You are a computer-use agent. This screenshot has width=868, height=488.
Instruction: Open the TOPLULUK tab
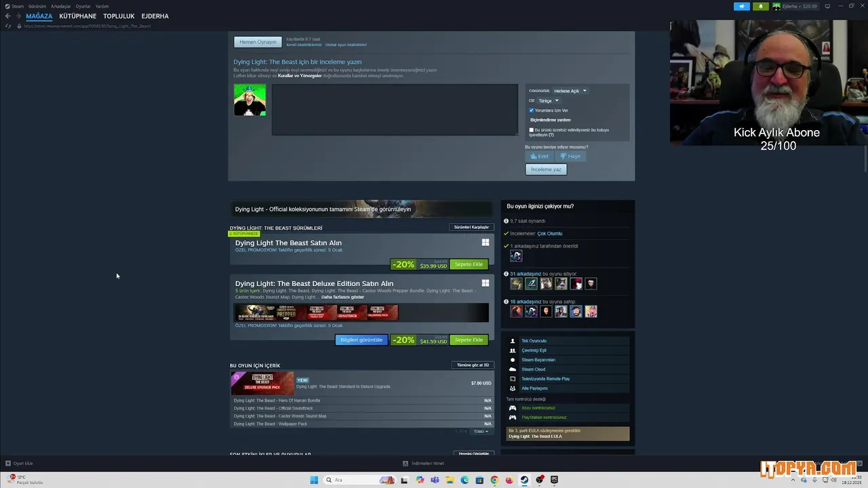pyautogui.click(x=119, y=16)
